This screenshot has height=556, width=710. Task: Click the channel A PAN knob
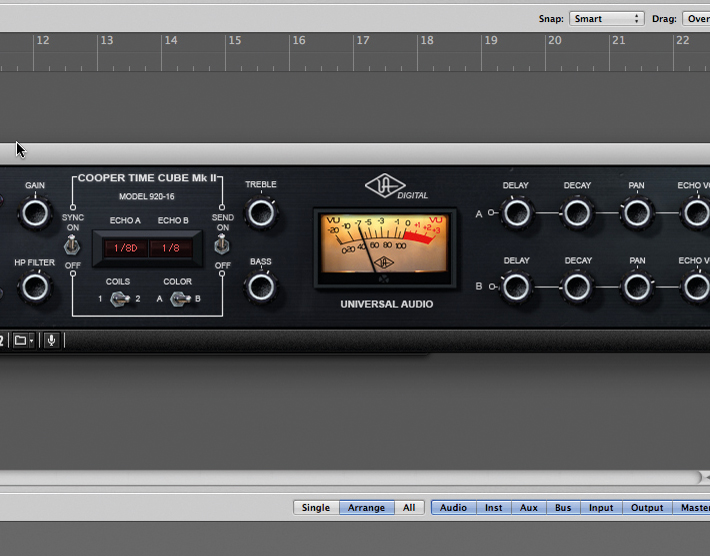[637, 213]
